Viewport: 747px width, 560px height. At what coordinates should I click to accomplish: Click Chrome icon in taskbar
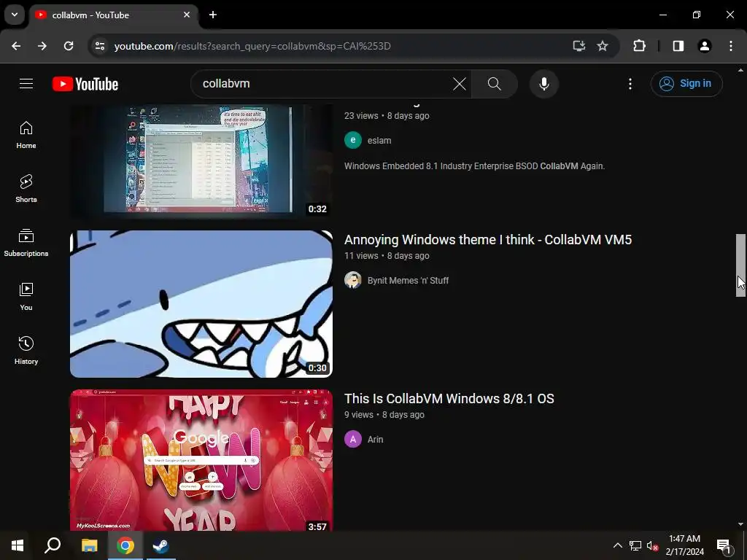coord(125,545)
